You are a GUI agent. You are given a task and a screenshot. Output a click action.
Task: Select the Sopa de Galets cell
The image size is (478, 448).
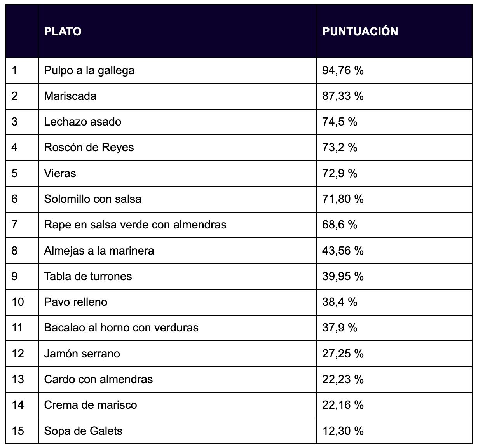coord(83,431)
